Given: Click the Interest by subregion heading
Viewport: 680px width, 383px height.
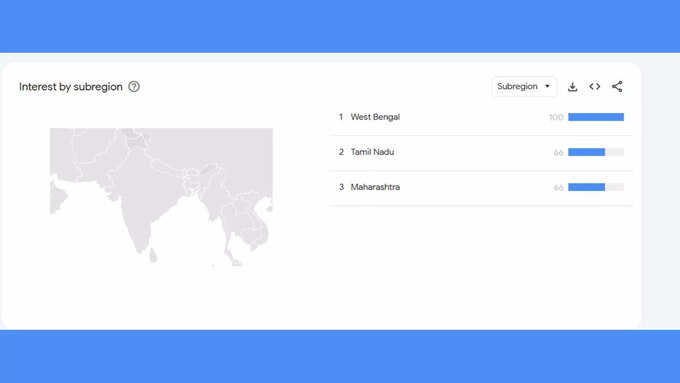Looking at the screenshot, I should click(x=71, y=87).
